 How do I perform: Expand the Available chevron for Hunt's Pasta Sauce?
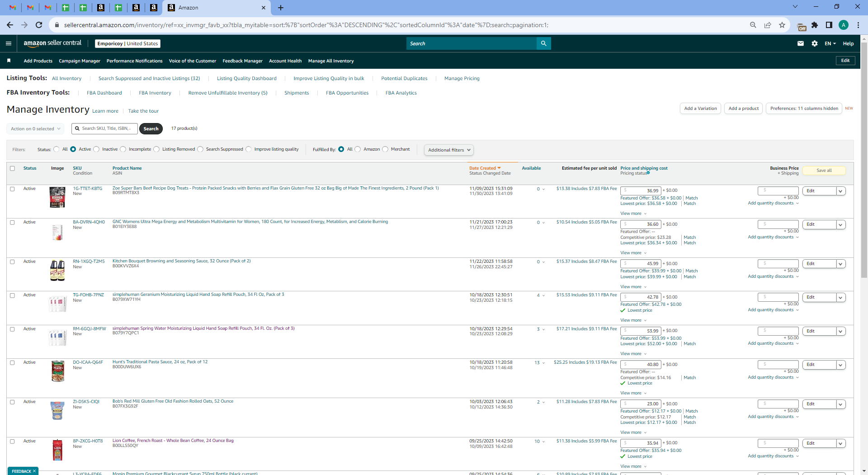543,363
